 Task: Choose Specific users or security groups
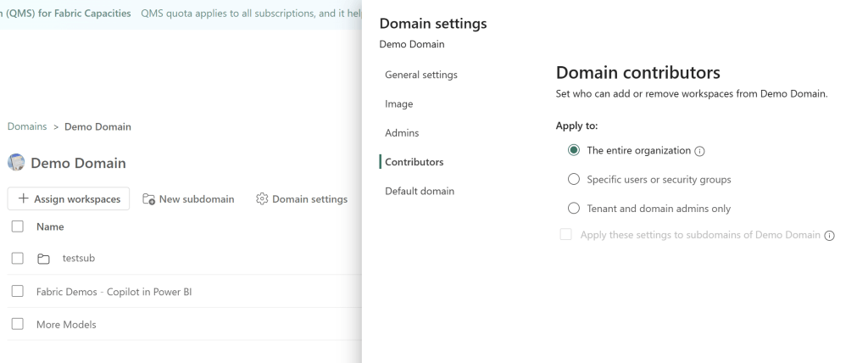click(574, 180)
